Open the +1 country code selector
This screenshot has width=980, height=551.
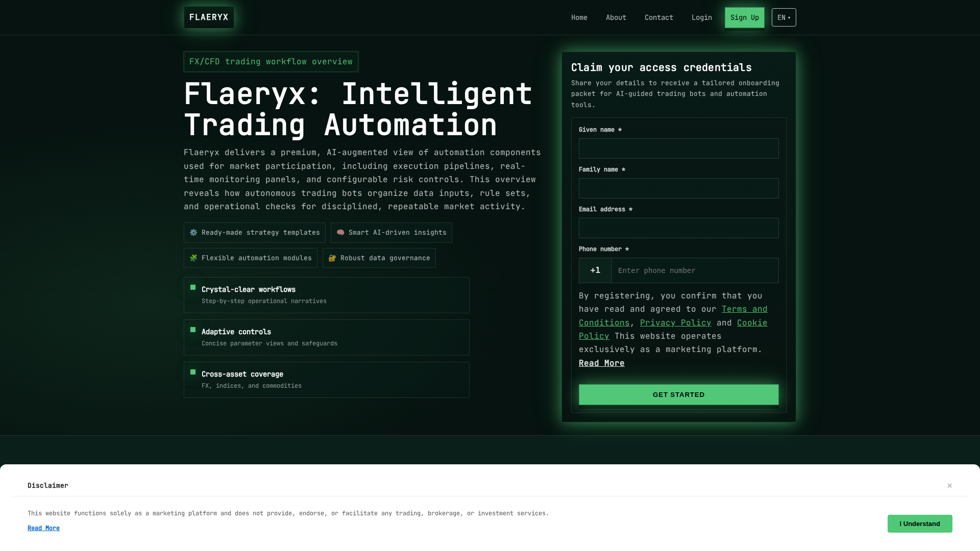click(x=595, y=270)
